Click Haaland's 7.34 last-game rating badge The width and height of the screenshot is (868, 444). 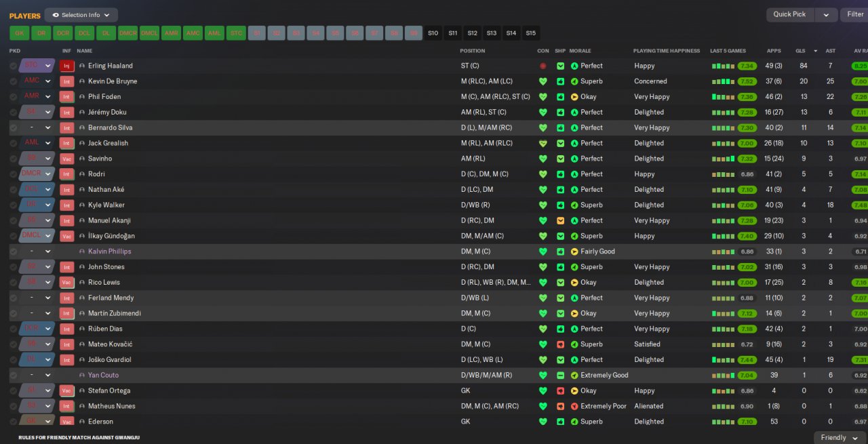click(x=747, y=66)
